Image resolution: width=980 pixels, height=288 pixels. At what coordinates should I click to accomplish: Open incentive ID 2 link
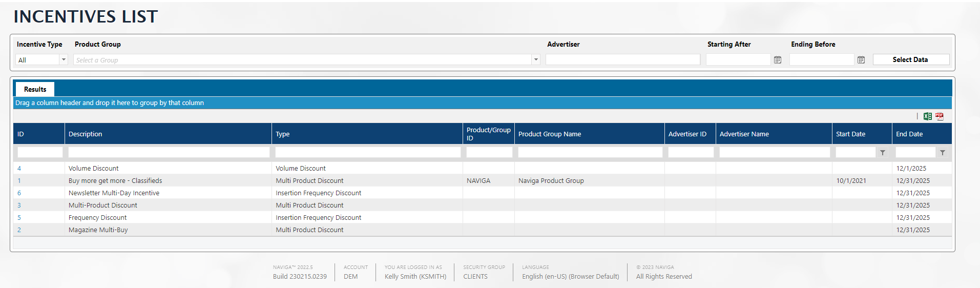19,230
